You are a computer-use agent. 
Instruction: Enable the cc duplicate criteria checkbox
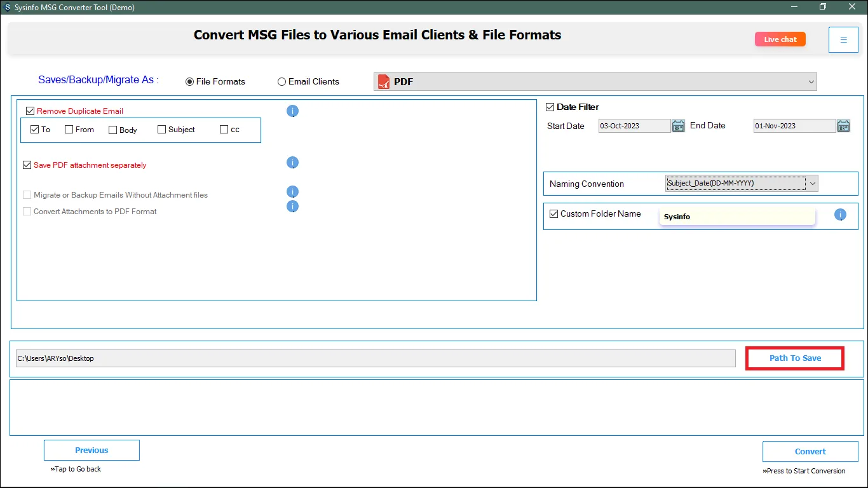point(224,130)
